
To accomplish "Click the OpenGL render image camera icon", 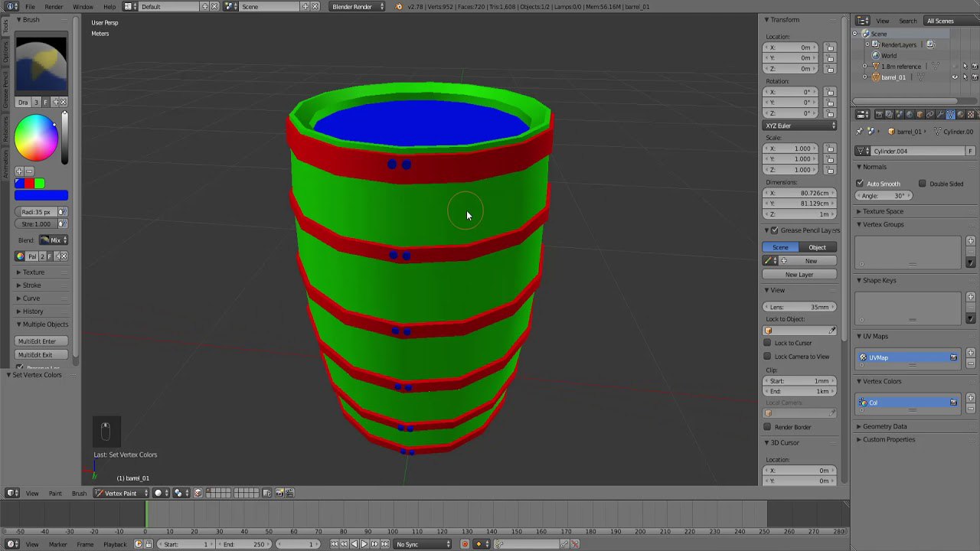I will click(279, 493).
